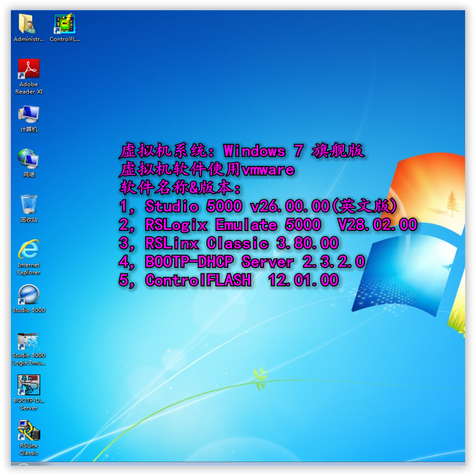Image resolution: width=476 pixels, height=476 pixels.
Task: Click the 'Internet Explorer' label text
Action: pos(28,268)
